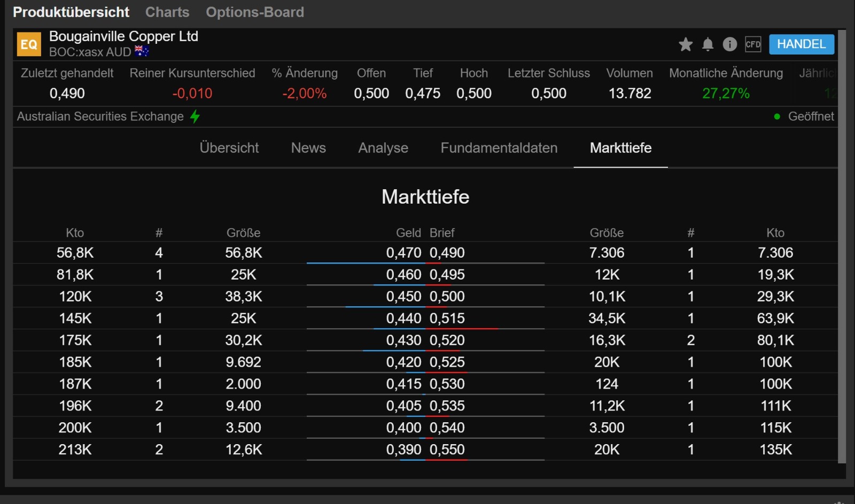Click the EQ equity badge icon
The height and width of the screenshot is (504, 855).
point(29,44)
